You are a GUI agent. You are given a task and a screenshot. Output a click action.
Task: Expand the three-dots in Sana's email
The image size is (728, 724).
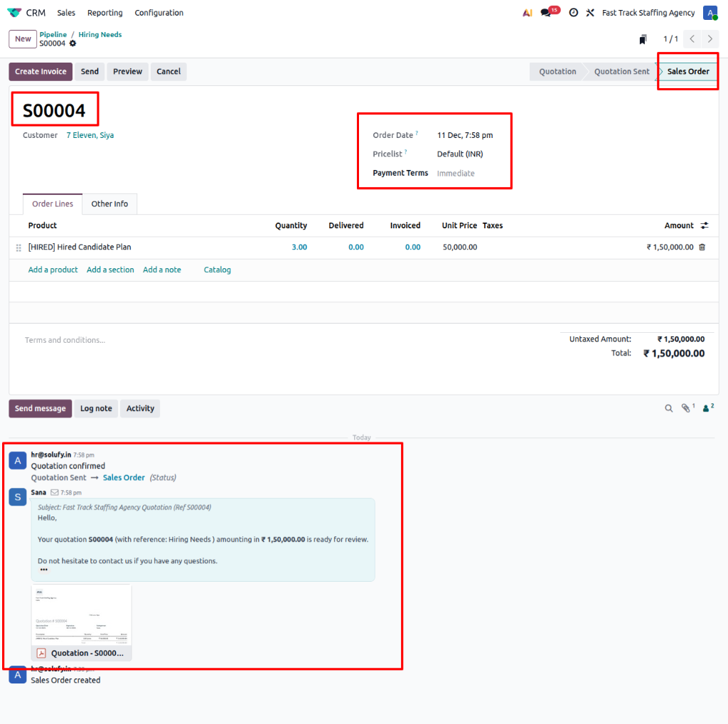coord(44,570)
